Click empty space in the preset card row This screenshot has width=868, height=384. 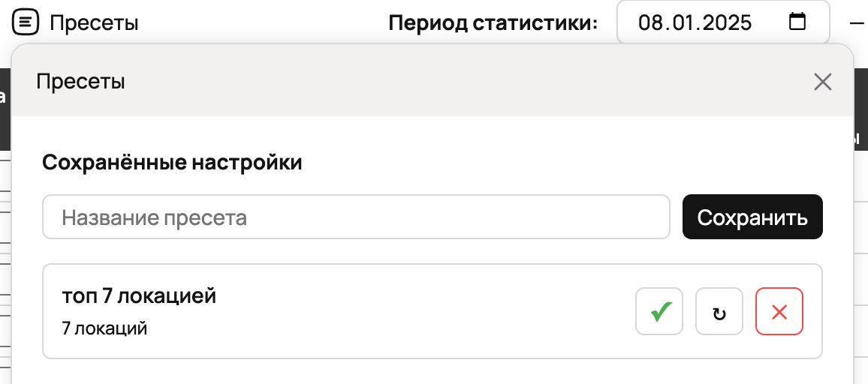(x=420, y=311)
